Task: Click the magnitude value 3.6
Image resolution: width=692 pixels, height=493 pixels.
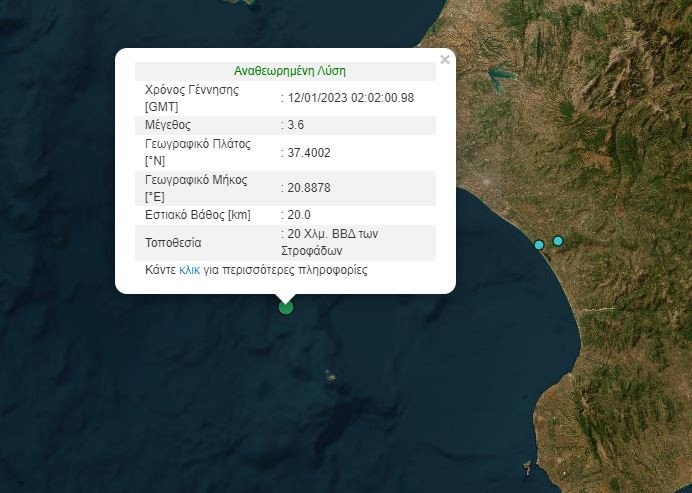Action: 295,125
